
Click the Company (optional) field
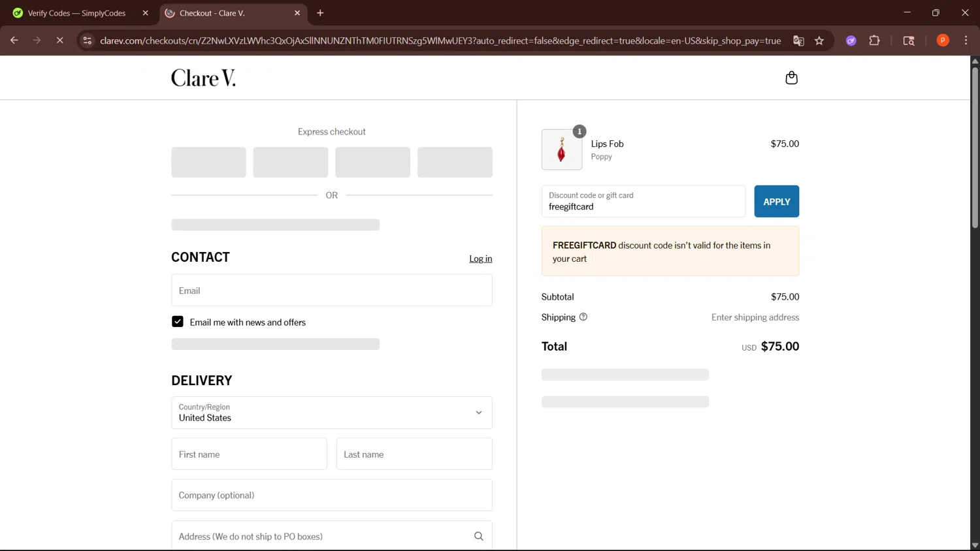click(332, 495)
